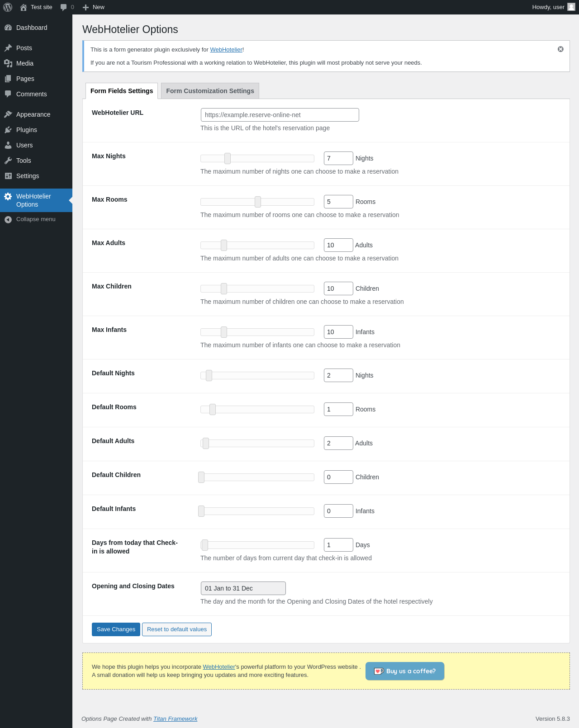Focus the Default Children number field
579x728 pixels.
[338, 477]
